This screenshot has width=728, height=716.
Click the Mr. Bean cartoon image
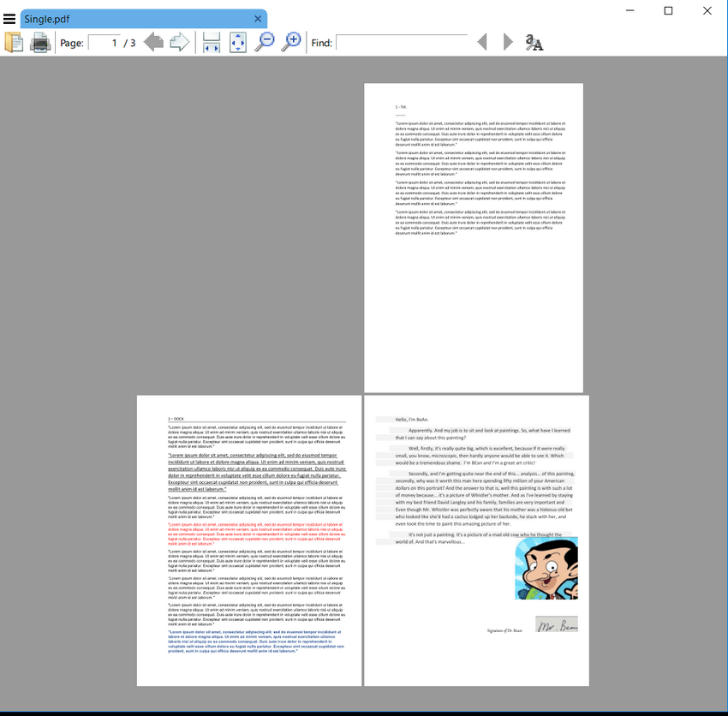(546, 568)
